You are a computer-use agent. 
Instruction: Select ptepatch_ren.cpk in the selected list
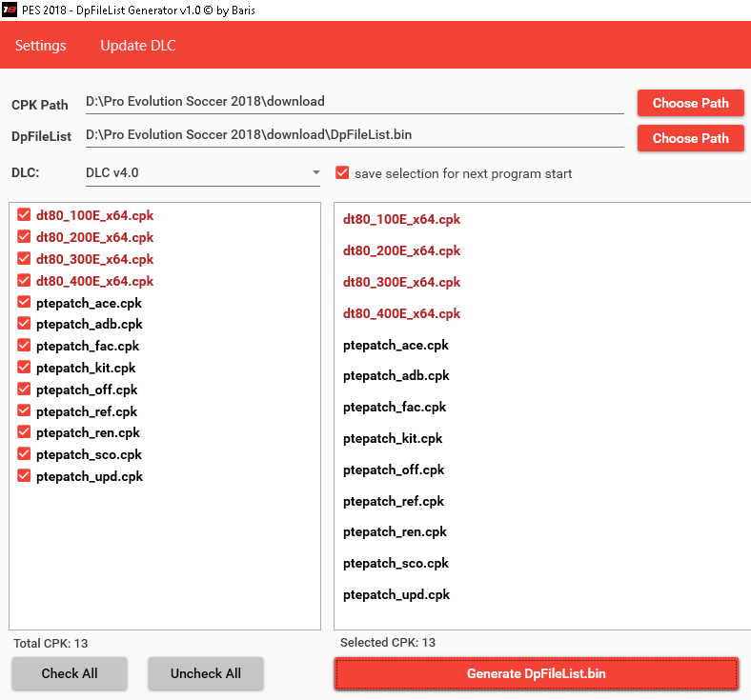(395, 532)
